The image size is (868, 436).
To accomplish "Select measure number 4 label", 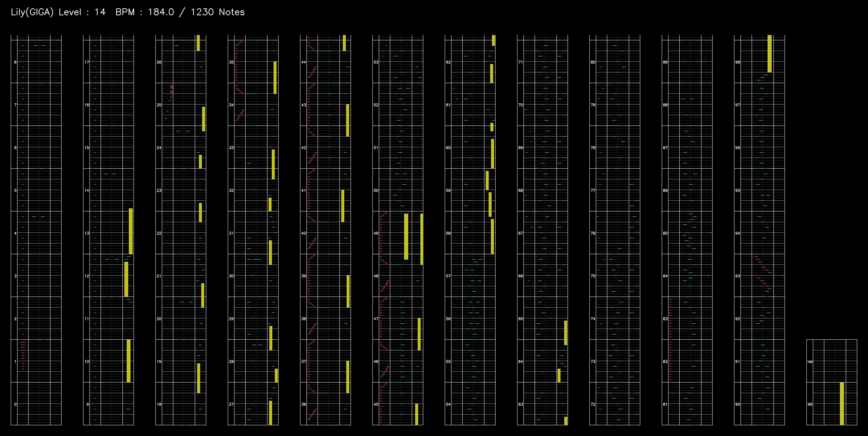I will pyautogui.click(x=15, y=233).
